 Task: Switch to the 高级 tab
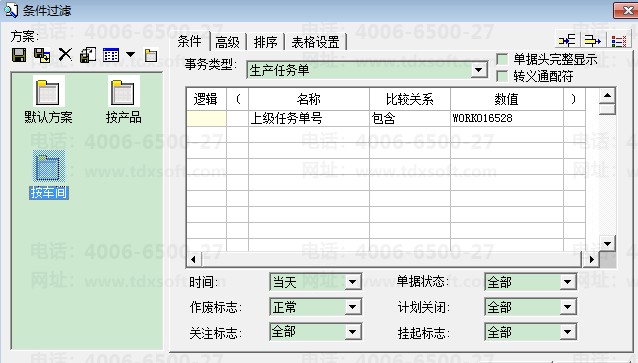[227, 42]
